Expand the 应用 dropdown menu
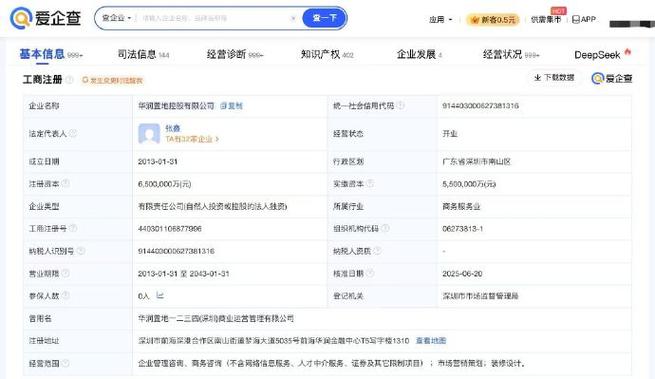 point(441,20)
